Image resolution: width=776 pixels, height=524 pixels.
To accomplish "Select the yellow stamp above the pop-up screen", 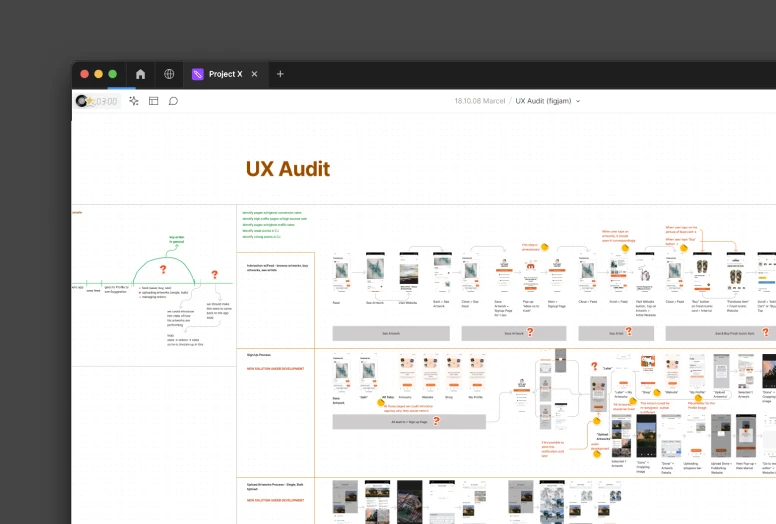I will tap(545, 246).
